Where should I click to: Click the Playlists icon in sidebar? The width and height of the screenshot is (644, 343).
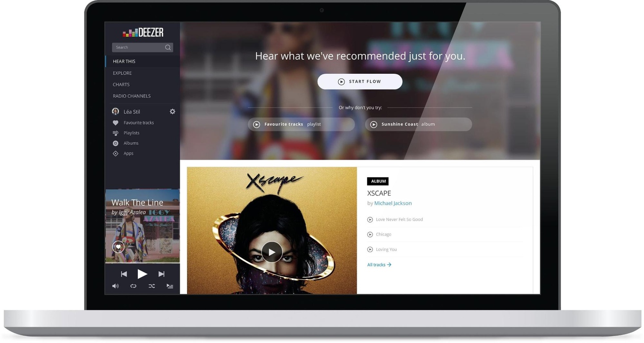pos(115,133)
